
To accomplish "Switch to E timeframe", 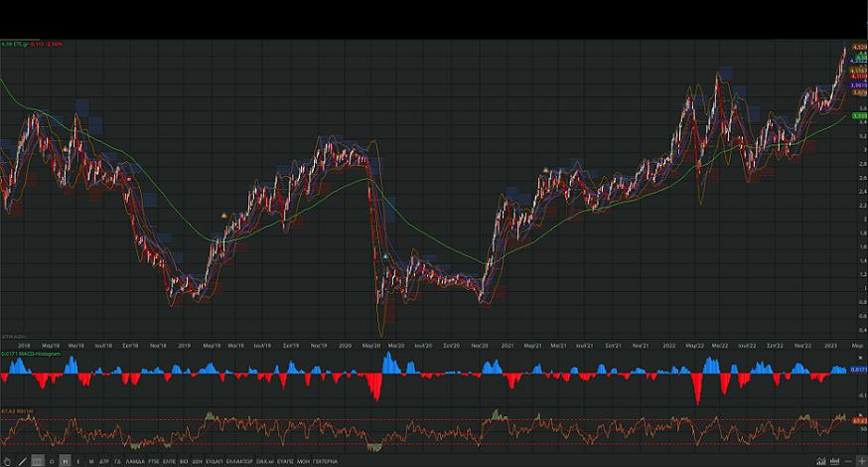I will tap(78, 461).
